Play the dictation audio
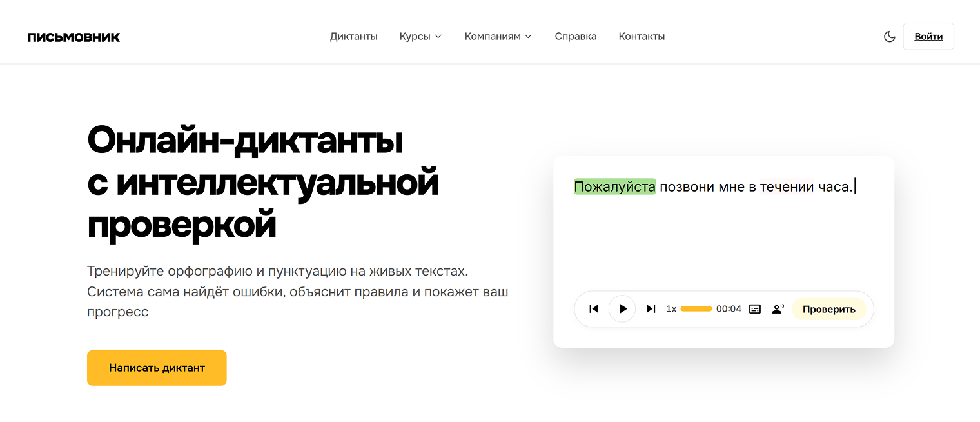The image size is (980, 422). [x=622, y=309]
